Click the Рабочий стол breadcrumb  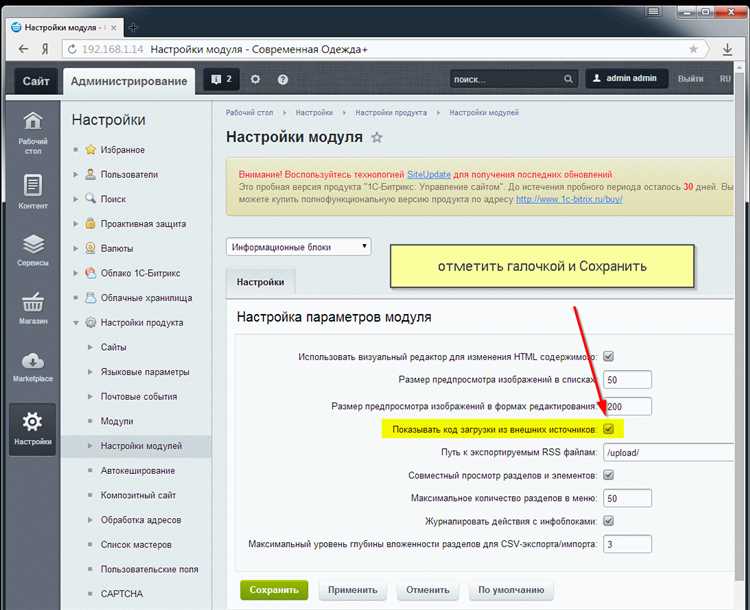click(249, 113)
